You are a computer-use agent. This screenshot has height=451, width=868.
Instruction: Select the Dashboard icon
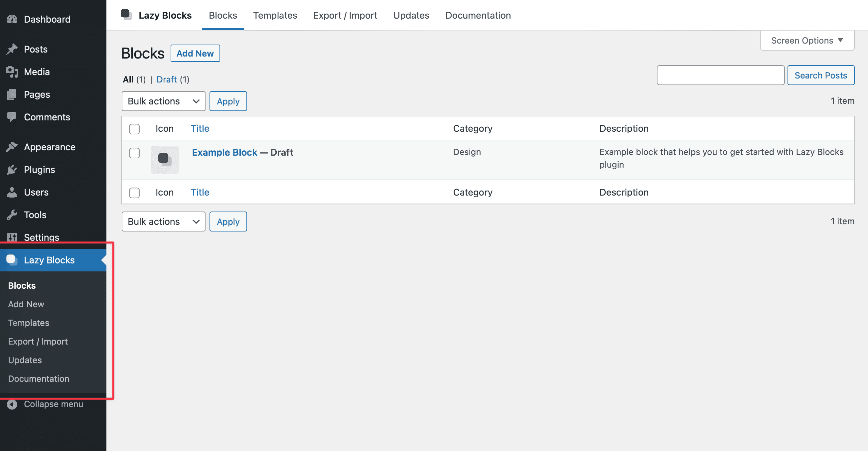12,19
